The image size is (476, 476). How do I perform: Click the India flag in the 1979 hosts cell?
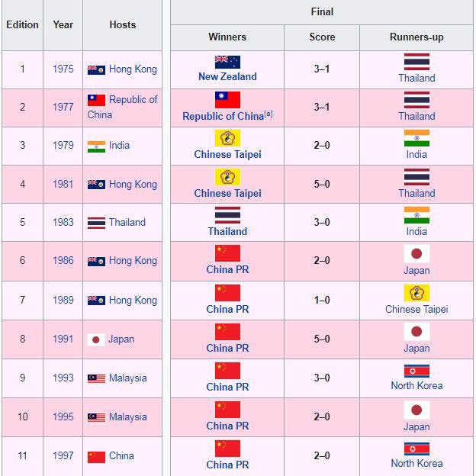pyautogui.click(x=96, y=146)
